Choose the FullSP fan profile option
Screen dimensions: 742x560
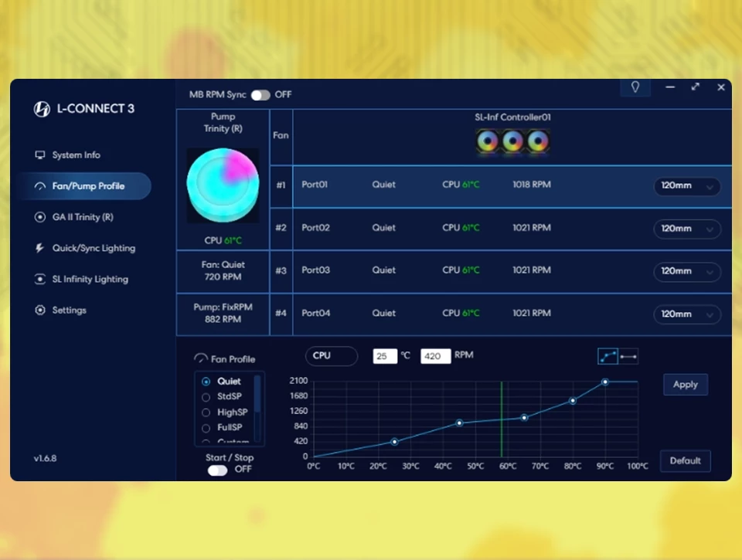tap(206, 428)
